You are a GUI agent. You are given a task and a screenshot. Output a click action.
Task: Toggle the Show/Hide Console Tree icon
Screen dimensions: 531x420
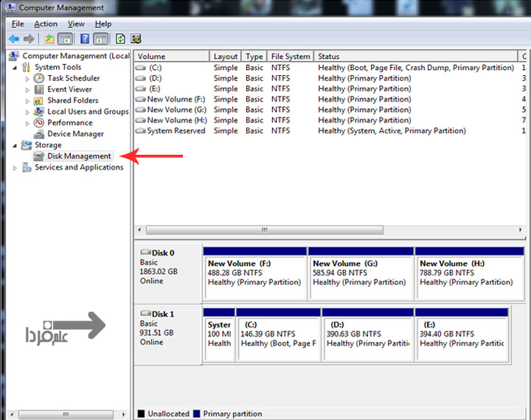pos(65,39)
